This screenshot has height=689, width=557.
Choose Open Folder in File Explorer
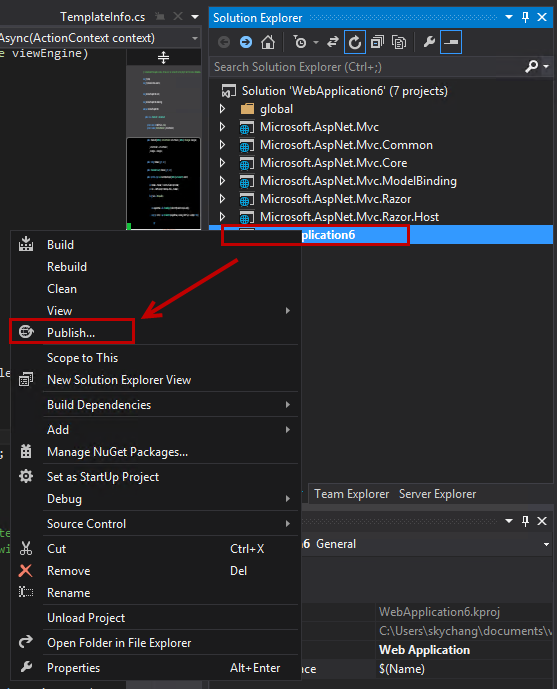click(x=156, y=643)
